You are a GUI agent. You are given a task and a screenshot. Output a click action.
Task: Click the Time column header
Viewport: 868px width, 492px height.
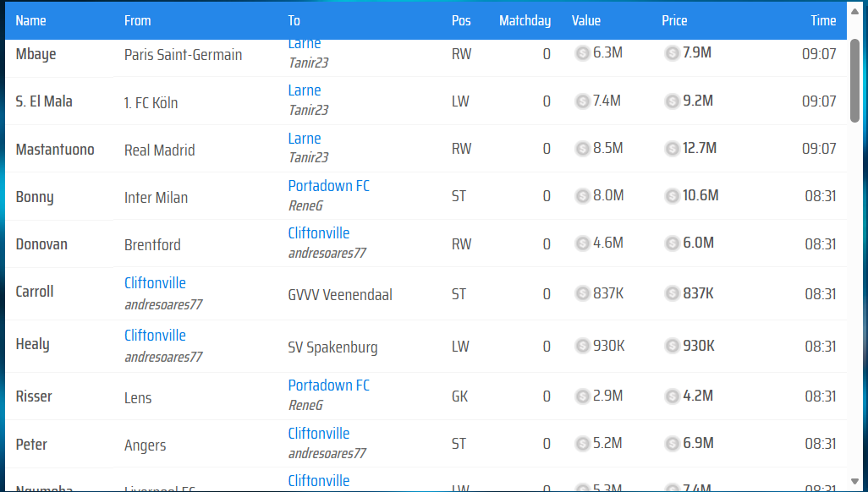coord(822,20)
